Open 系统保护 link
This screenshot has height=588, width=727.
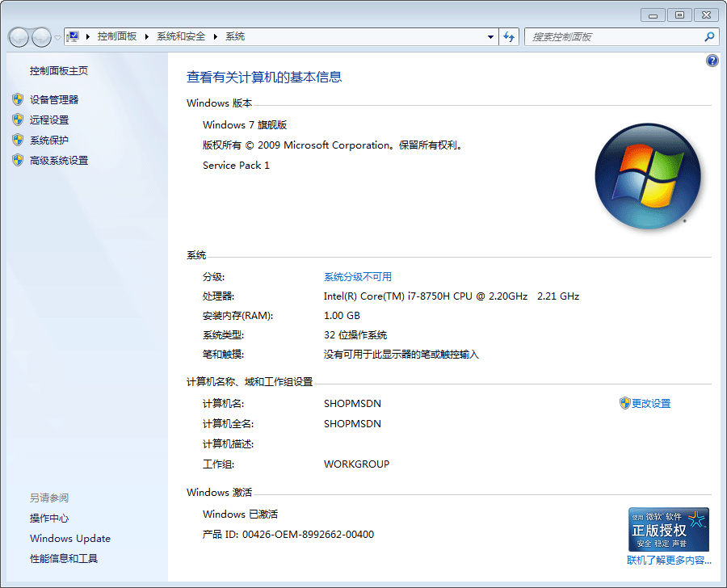(x=49, y=140)
